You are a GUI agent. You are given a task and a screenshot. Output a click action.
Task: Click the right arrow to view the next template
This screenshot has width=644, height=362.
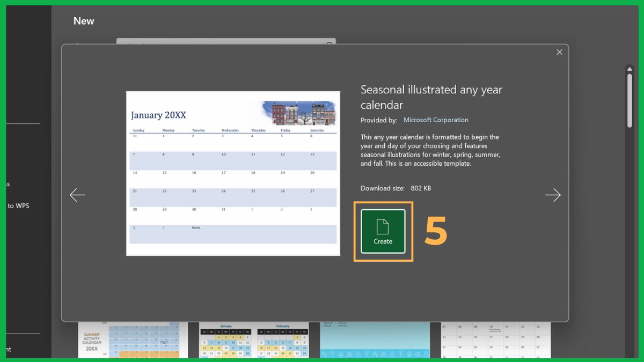(x=553, y=195)
